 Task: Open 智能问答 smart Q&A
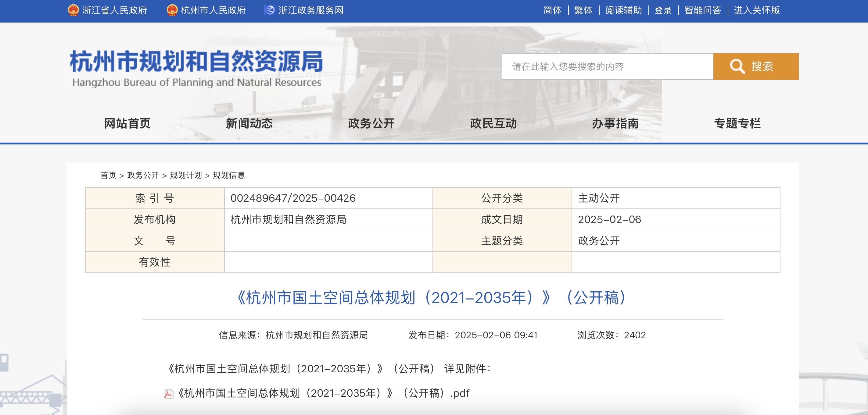703,10
